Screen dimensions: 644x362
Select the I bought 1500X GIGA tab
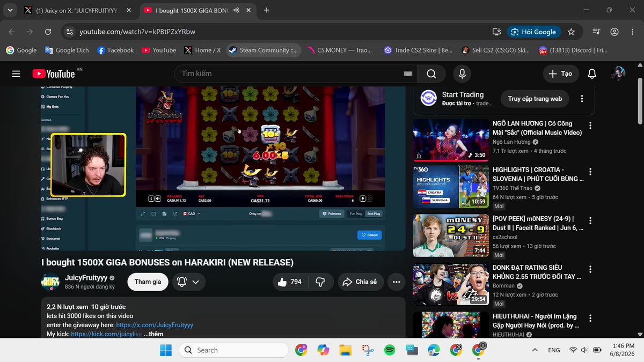click(x=197, y=10)
